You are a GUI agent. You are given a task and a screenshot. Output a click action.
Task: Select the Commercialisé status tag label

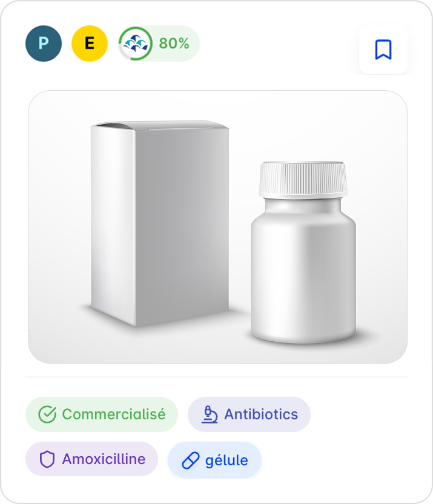click(113, 414)
